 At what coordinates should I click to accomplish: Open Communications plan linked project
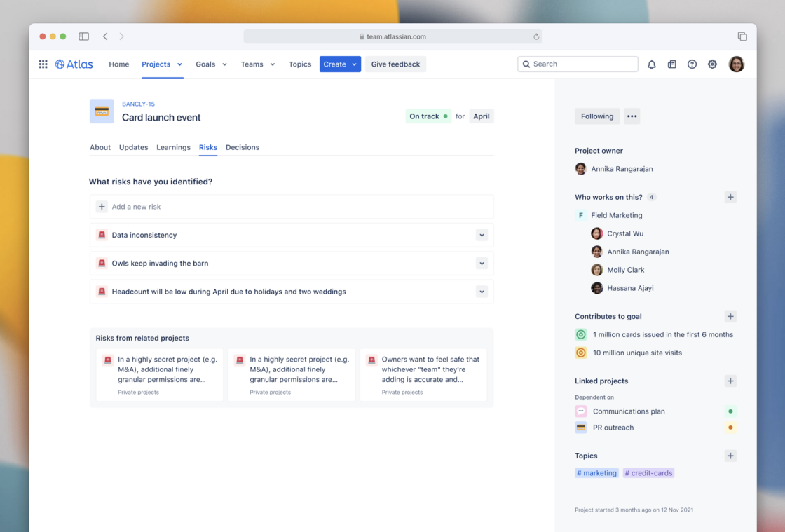click(x=629, y=411)
